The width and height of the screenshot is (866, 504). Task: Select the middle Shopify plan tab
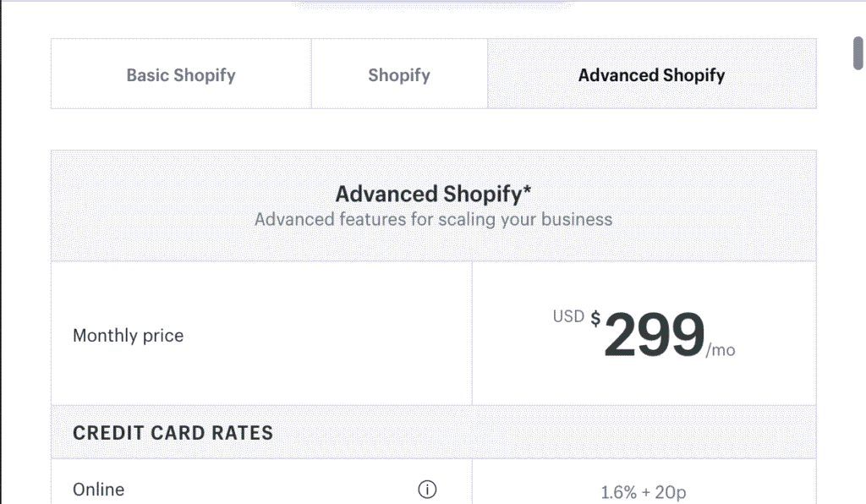pos(399,74)
